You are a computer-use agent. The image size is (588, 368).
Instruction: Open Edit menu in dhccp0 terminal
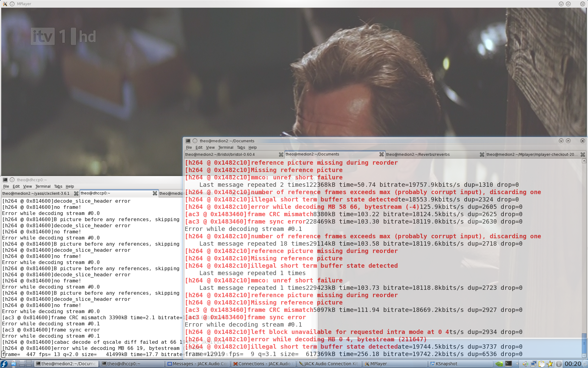[x=16, y=186]
